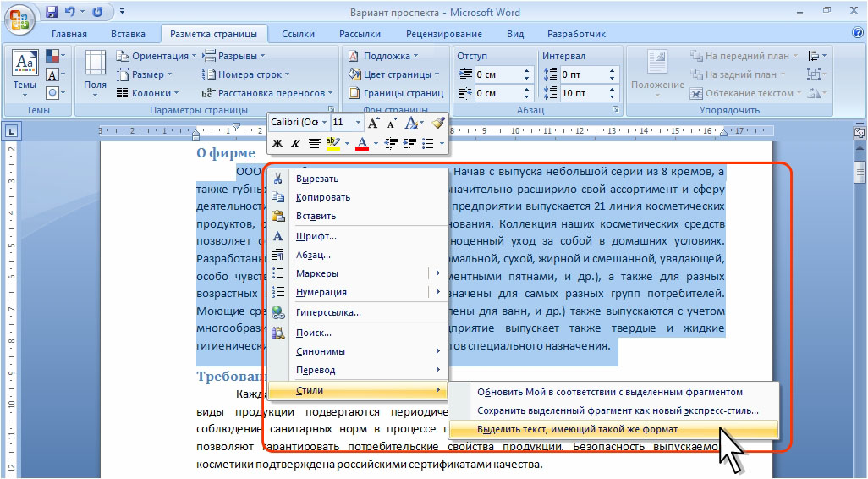The image size is (868, 479).
Task: Open Вставка ribbon tab
Action: tap(128, 34)
